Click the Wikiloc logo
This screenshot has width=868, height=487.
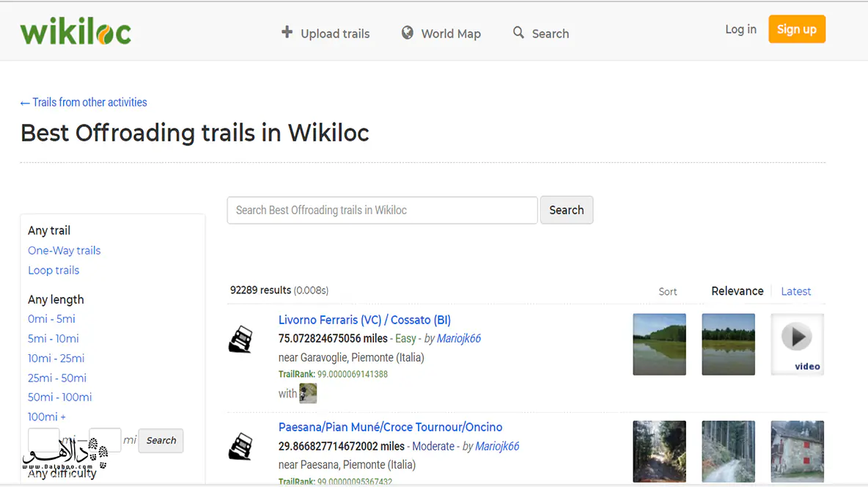(76, 31)
